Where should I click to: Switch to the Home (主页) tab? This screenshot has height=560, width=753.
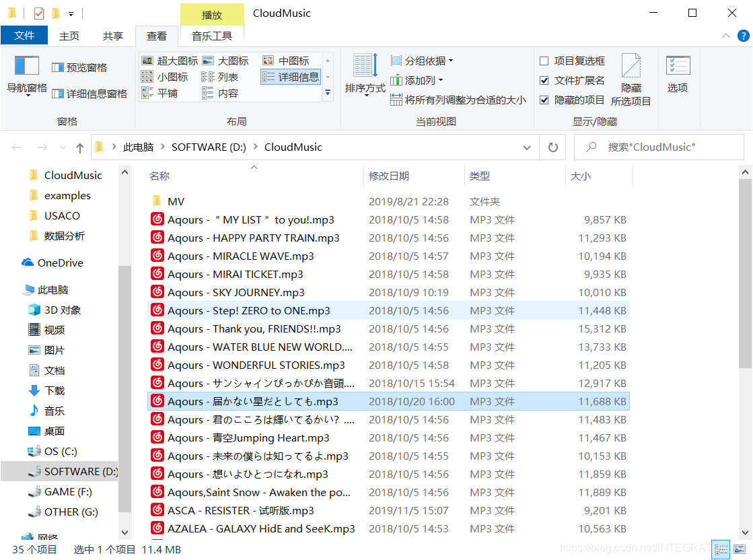[69, 36]
